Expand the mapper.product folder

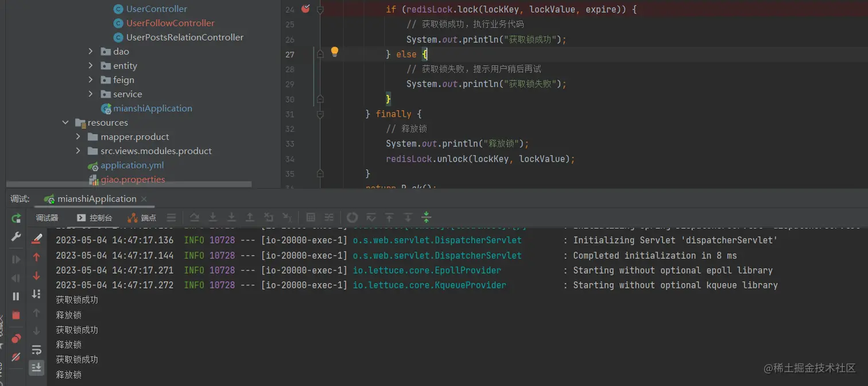(x=78, y=137)
